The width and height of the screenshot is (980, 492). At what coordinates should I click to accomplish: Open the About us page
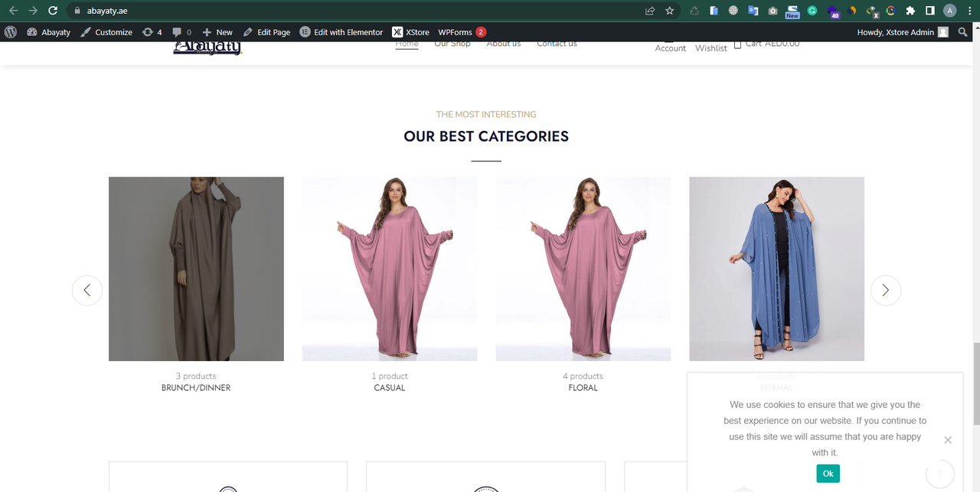504,44
